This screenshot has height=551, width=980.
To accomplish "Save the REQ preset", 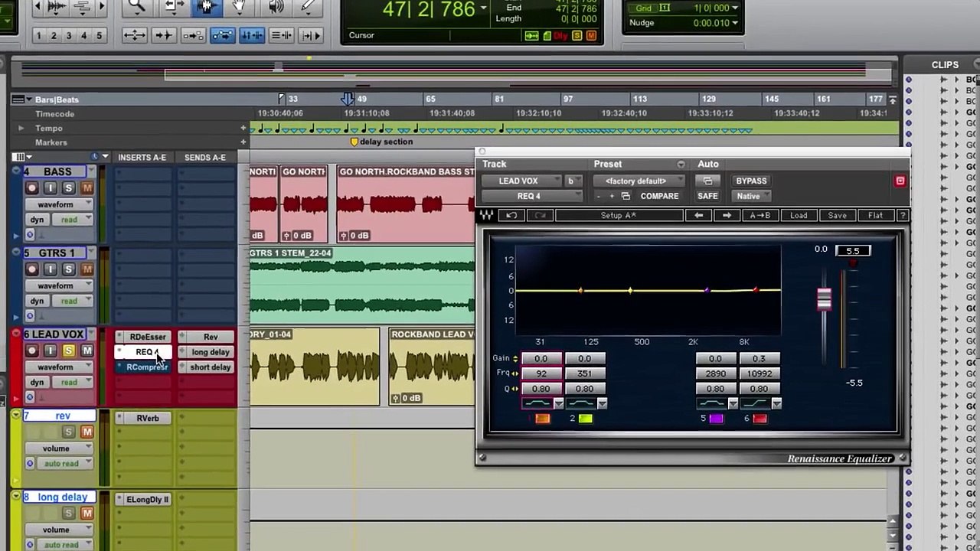I will [837, 216].
